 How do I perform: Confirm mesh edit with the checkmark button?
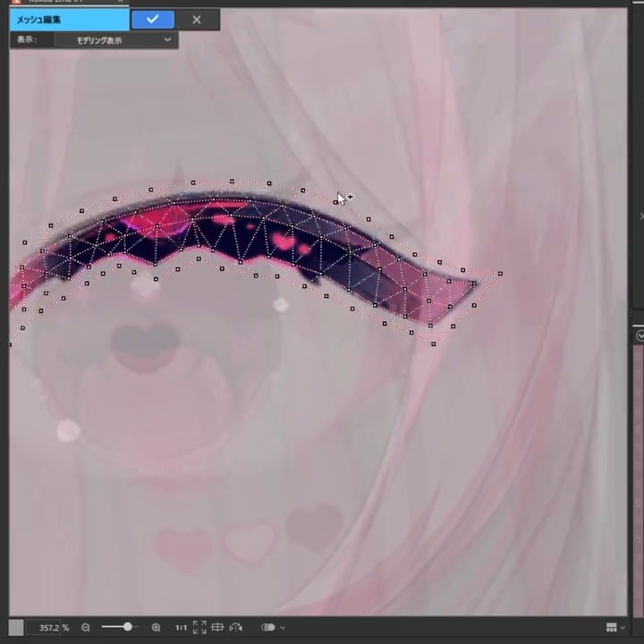click(153, 20)
